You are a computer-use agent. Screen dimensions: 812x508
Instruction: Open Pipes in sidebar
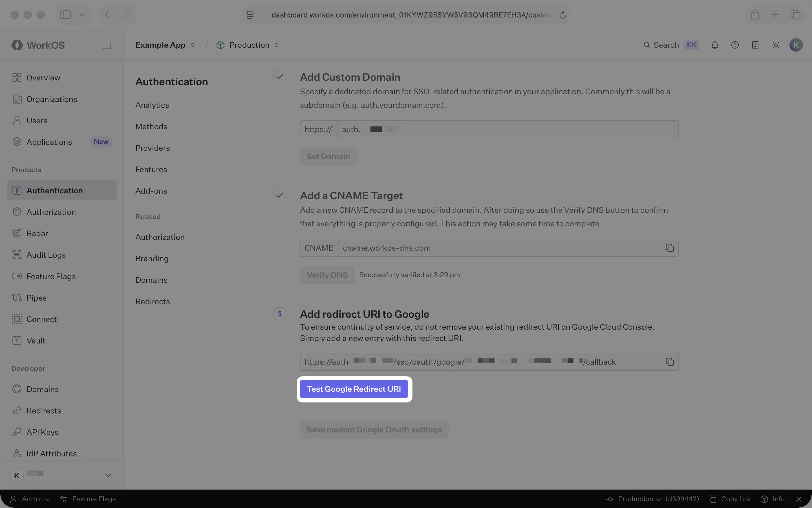pos(62,298)
